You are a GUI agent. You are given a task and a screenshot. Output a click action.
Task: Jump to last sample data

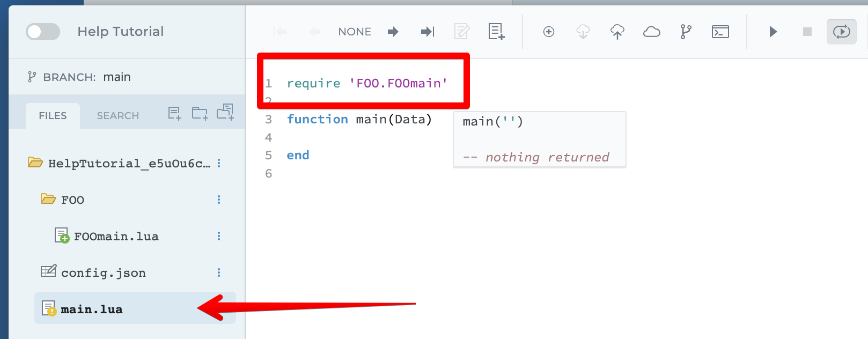[x=428, y=32]
